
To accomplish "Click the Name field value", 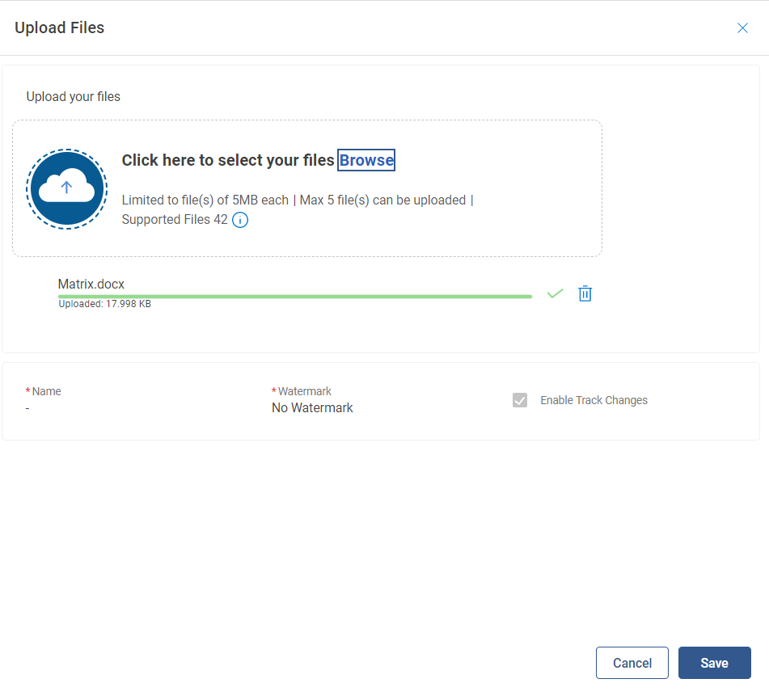I will pos(27,408).
